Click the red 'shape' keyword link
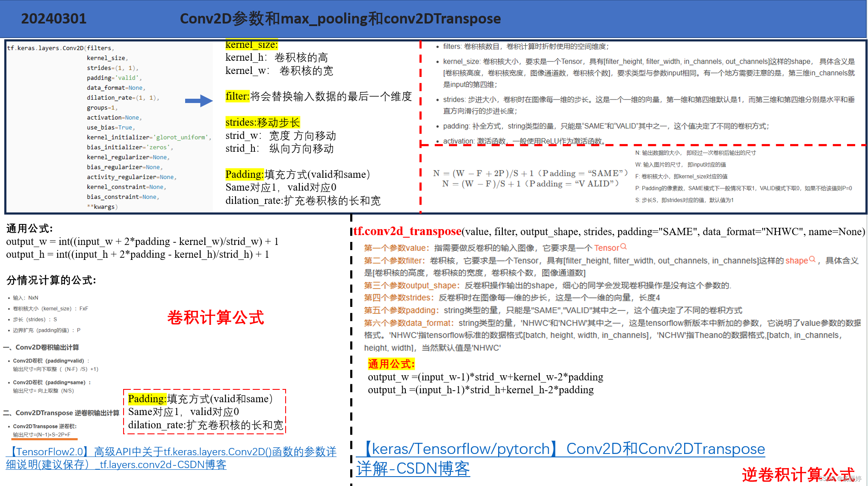The height and width of the screenshot is (486, 868). click(797, 261)
